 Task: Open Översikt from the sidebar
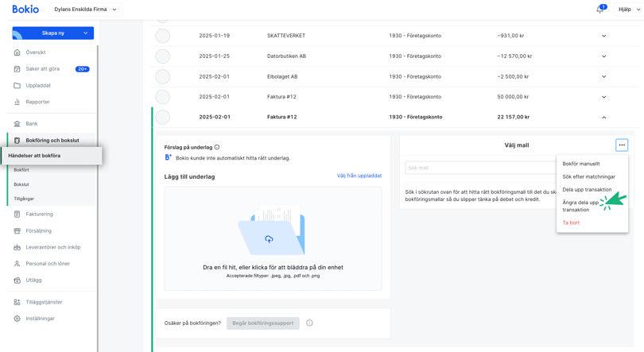(x=36, y=52)
